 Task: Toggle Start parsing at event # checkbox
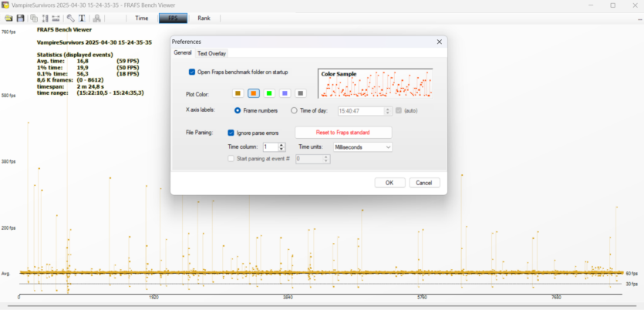click(231, 159)
